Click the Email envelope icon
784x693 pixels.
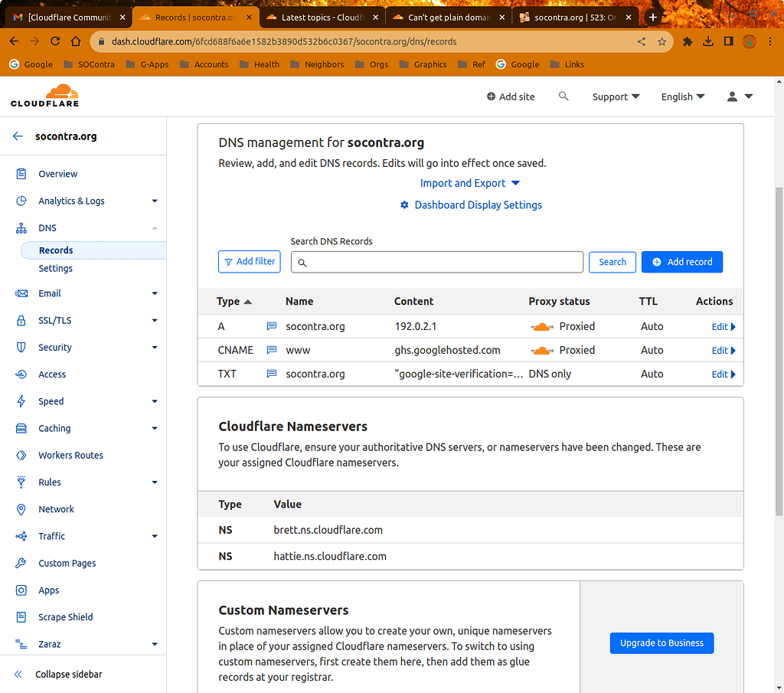click(21, 293)
